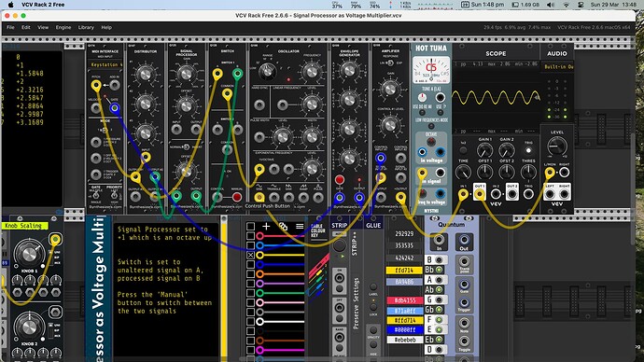
Task: Click the Hot Tuna Tune A input jack
Action: 440,98
